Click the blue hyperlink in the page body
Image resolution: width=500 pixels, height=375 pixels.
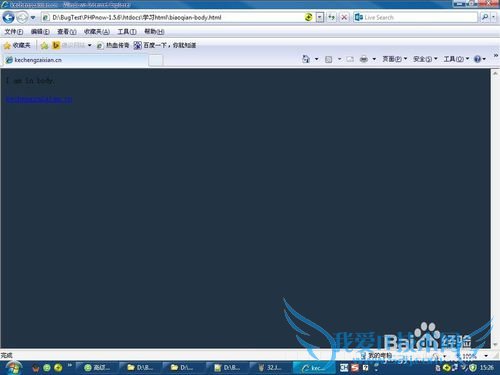(x=39, y=99)
